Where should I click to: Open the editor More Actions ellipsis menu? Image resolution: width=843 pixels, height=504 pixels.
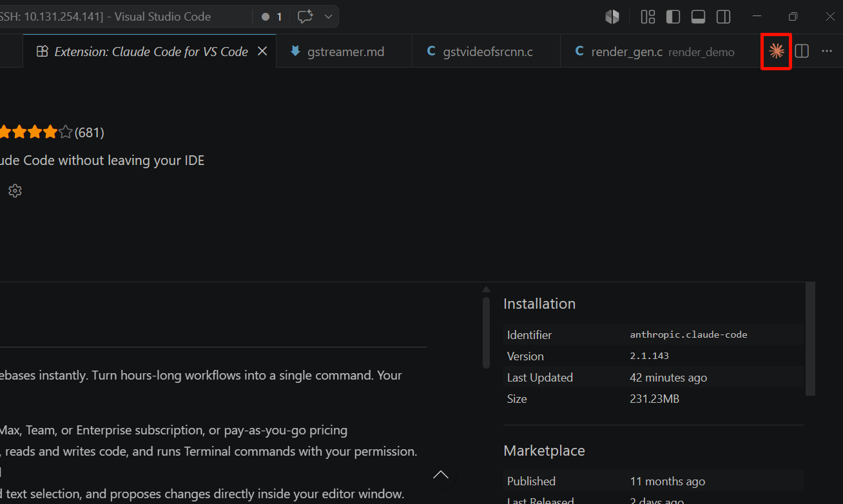[x=827, y=52]
